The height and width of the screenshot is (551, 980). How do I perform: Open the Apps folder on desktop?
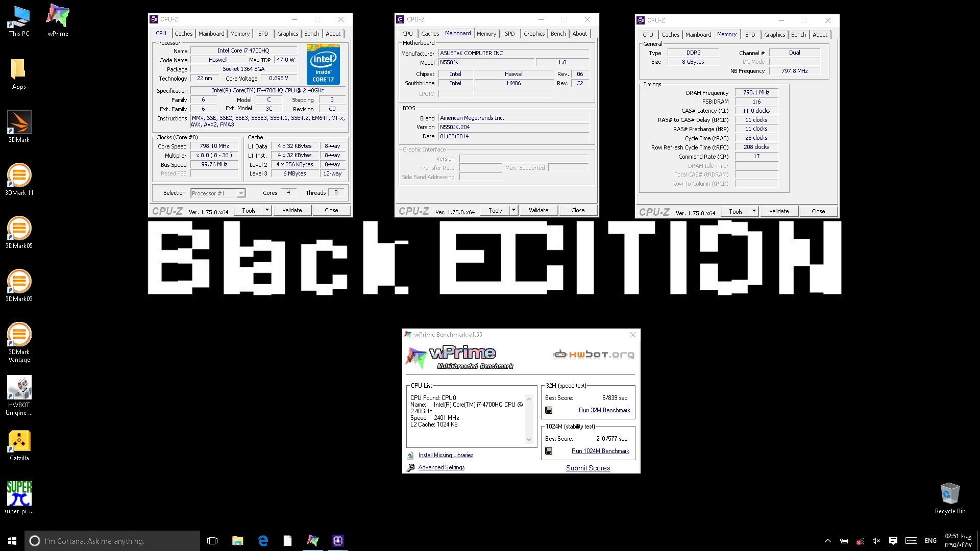point(19,73)
